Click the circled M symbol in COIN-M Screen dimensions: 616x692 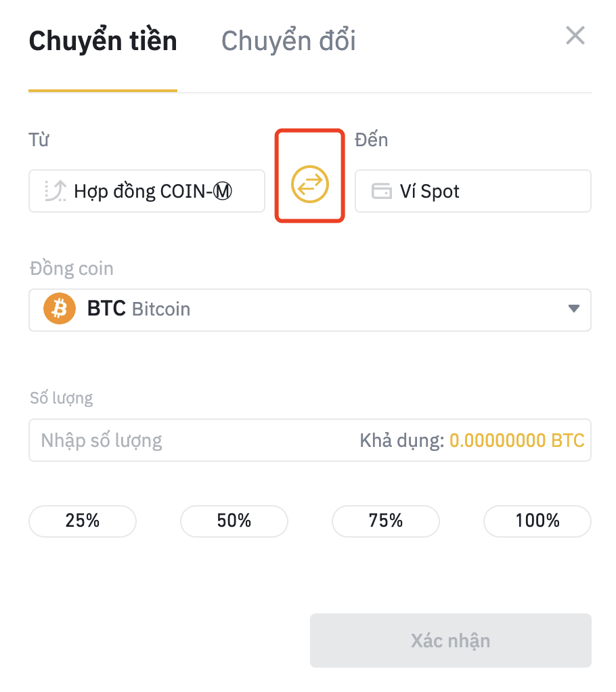click(223, 191)
